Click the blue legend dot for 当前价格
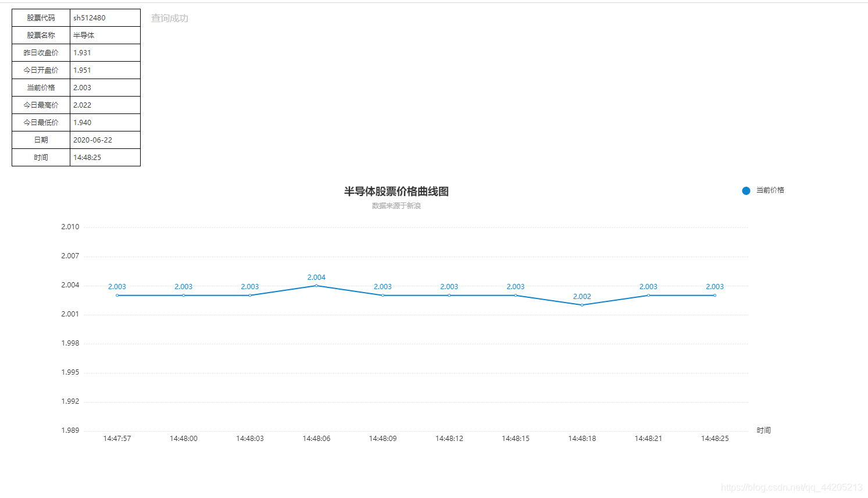 pos(746,191)
